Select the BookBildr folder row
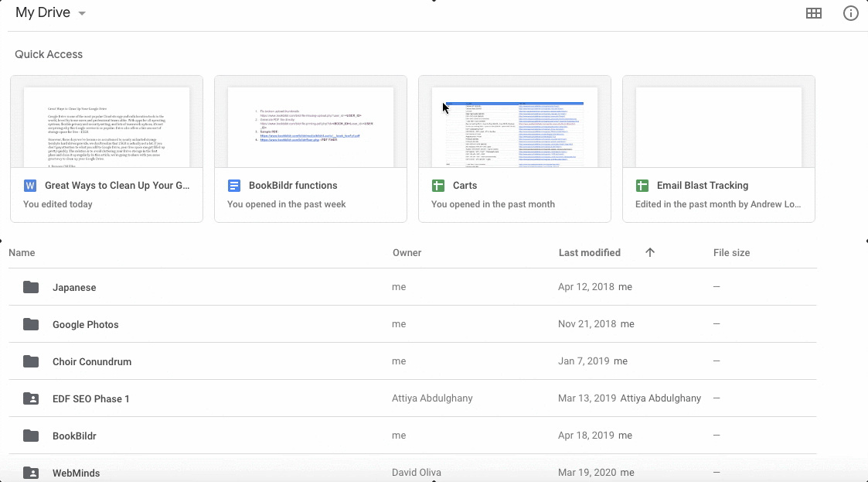 74,436
